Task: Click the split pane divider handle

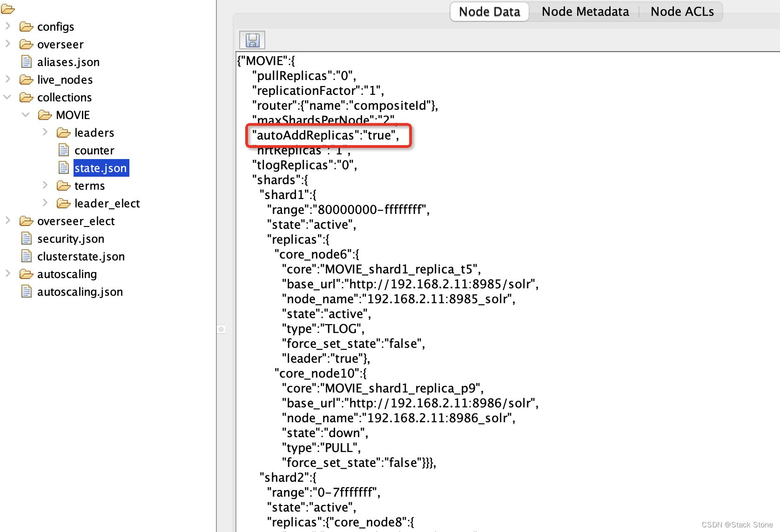Action: point(222,329)
